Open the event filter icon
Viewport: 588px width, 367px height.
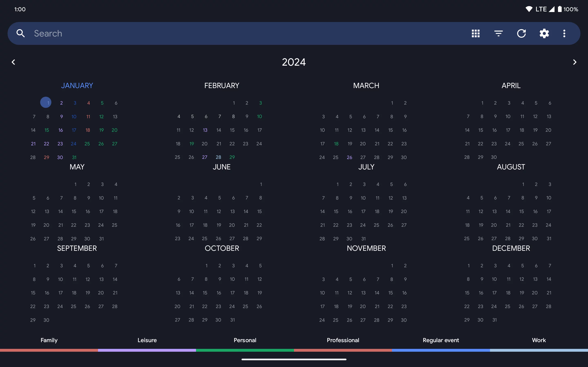(x=498, y=33)
